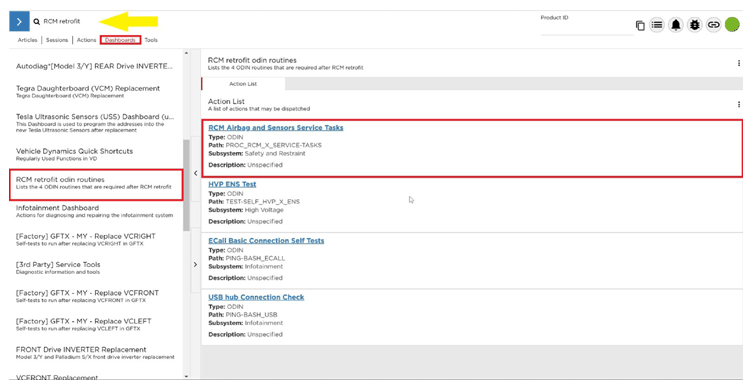Click subsystem text High Voltage
752x389 pixels.
coord(264,211)
